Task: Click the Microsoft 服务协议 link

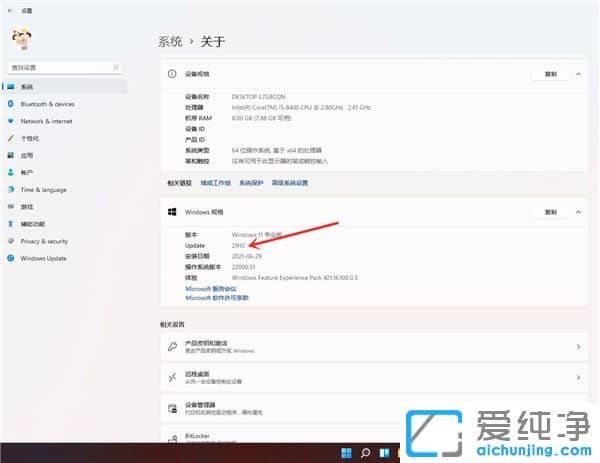Action: point(211,289)
